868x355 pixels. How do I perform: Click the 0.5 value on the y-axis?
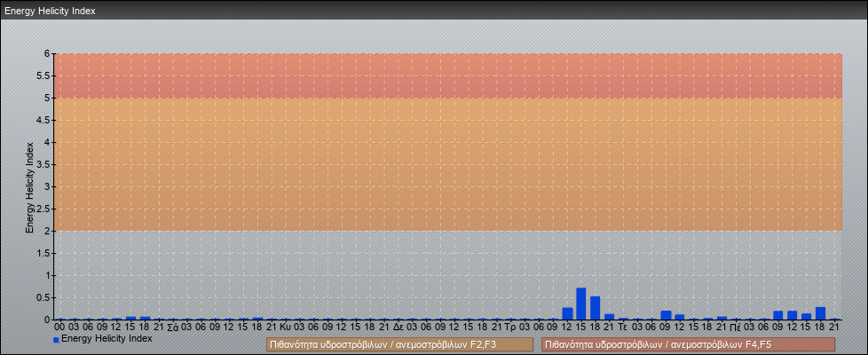43,297
